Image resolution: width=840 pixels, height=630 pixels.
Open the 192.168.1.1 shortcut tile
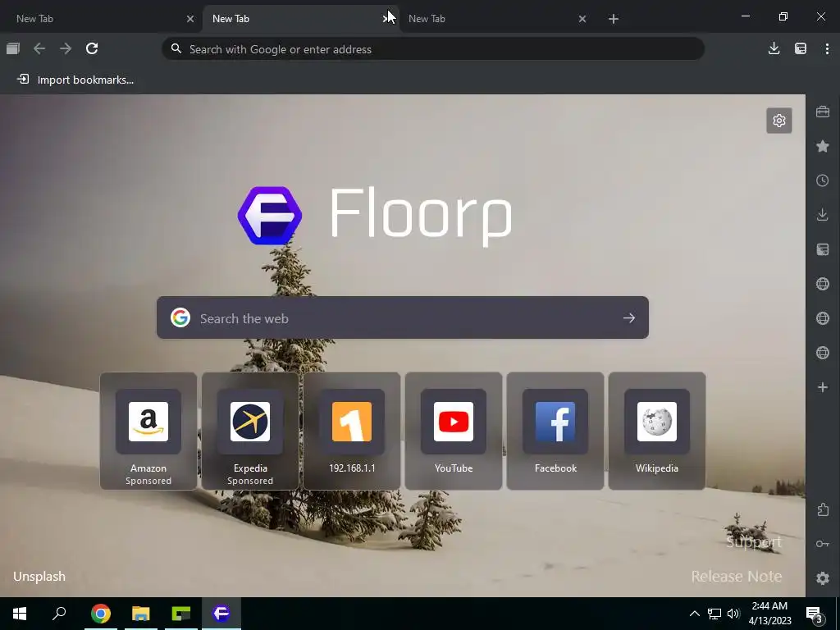pos(352,431)
